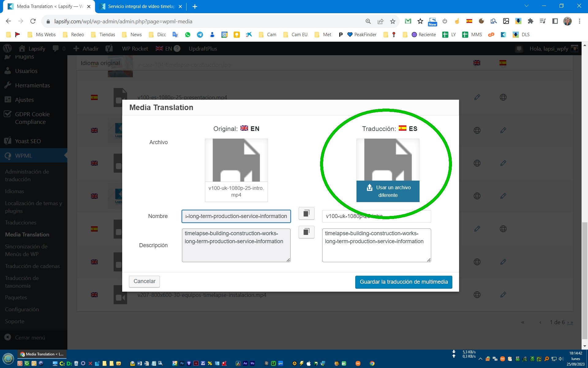Image resolution: width=588 pixels, height=368 pixels.
Task: Open browser zoom magnifier icon
Action: coord(368,21)
